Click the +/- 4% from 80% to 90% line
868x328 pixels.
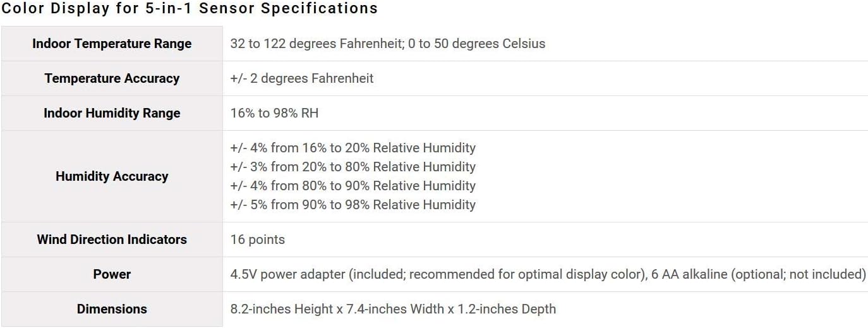(x=353, y=186)
